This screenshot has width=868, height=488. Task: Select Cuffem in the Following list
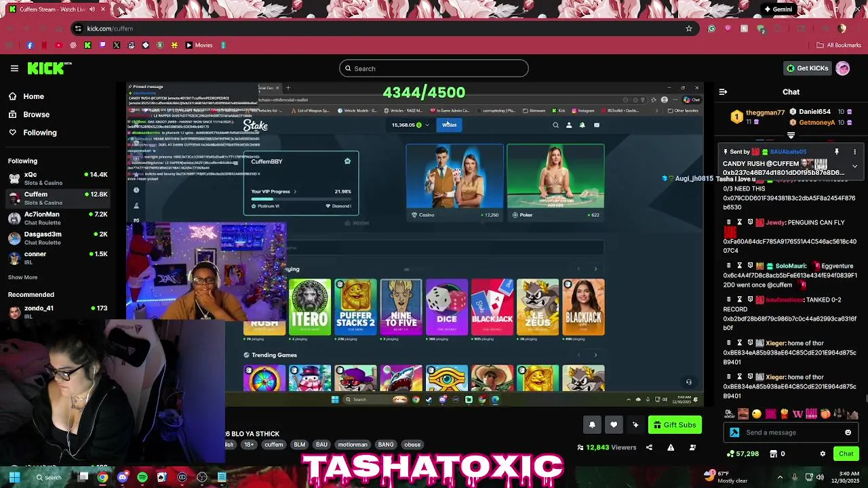[58, 198]
